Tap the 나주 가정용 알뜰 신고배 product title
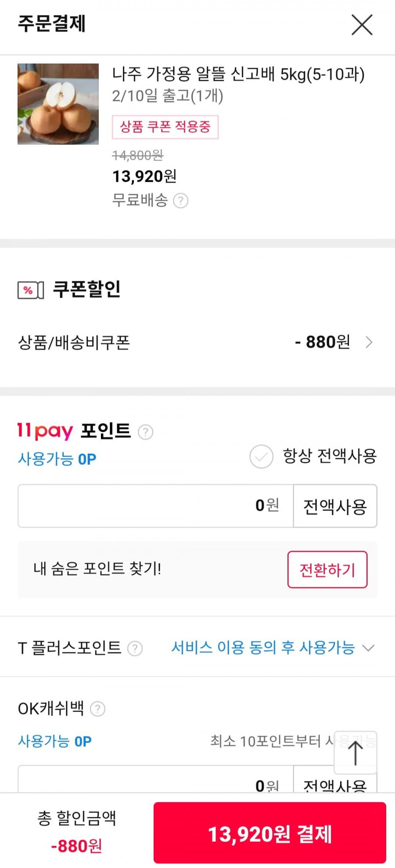395x868 pixels. (x=238, y=74)
